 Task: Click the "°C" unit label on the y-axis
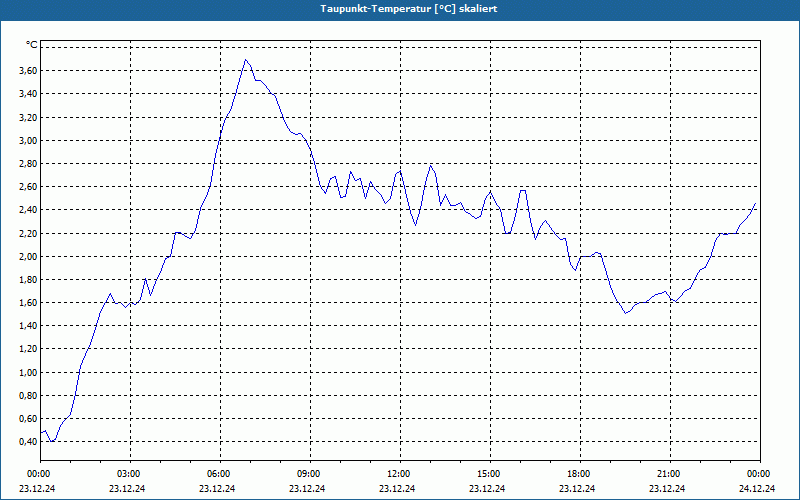coord(32,45)
